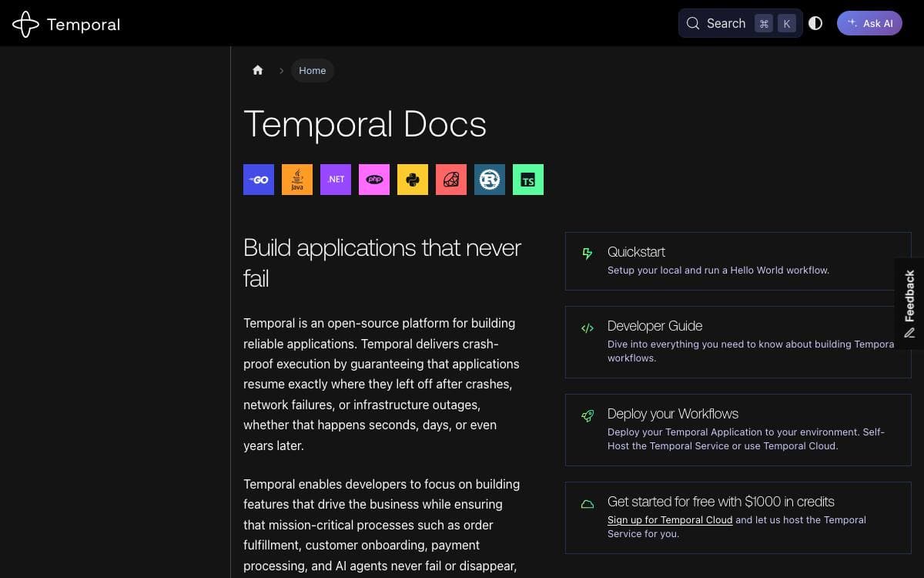The width and height of the screenshot is (924, 578).
Task: Open the Go SDK icon
Action: (x=259, y=180)
